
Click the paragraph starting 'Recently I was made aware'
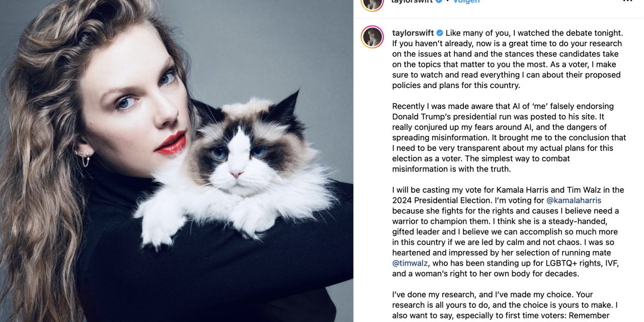(x=509, y=137)
